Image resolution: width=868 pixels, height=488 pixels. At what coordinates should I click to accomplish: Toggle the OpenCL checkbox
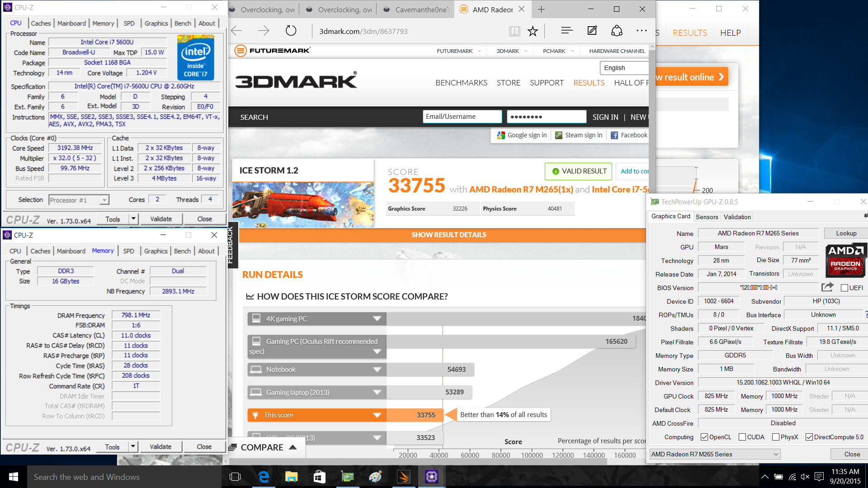pos(704,437)
